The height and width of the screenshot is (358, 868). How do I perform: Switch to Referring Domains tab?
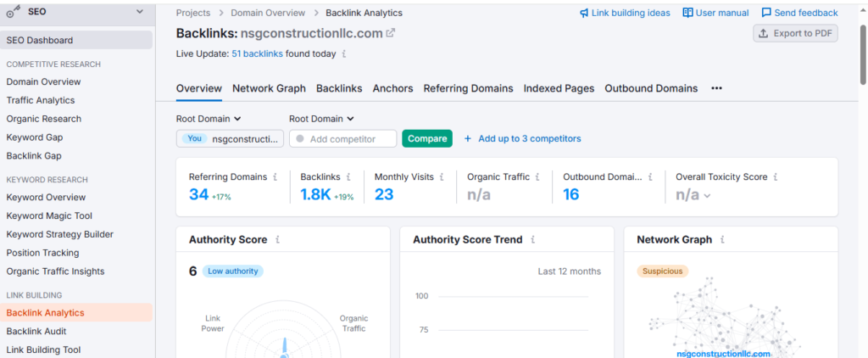[468, 88]
